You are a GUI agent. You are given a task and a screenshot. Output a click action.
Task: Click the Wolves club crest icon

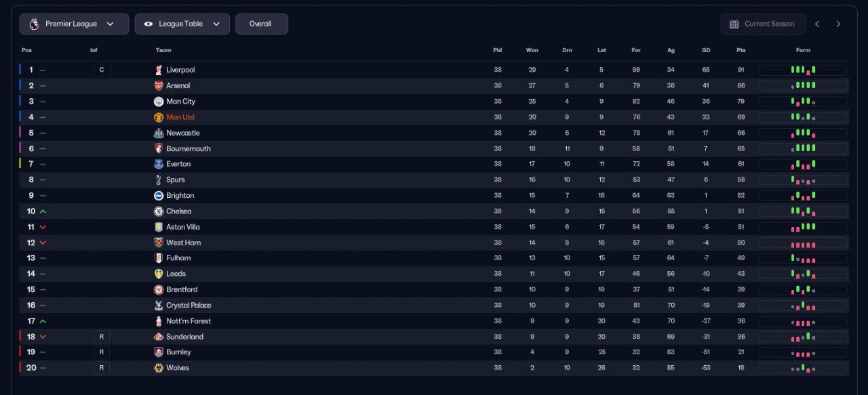click(159, 368)
